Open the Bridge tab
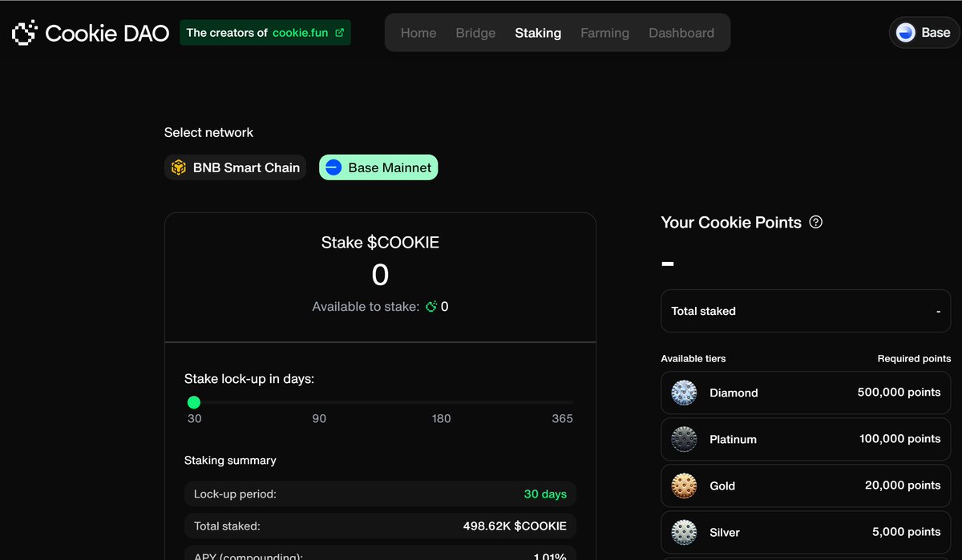 click(x=475, y=33)
